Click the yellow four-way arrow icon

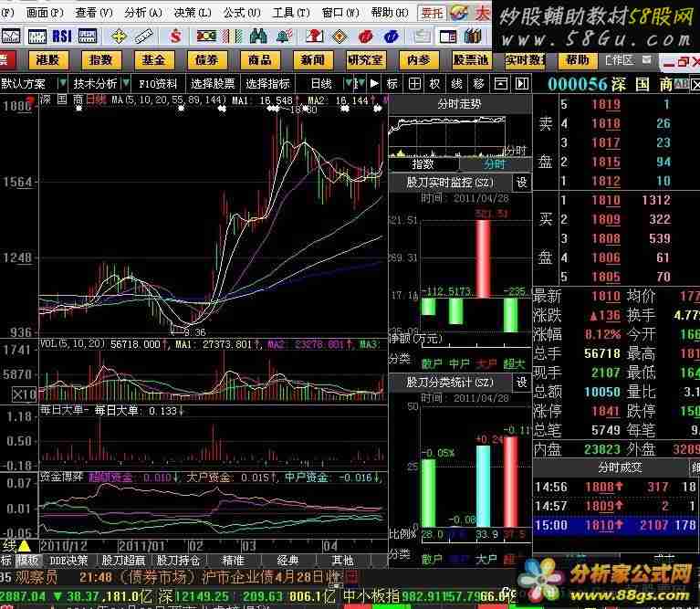pyautogui.click(x=119, y=37)
